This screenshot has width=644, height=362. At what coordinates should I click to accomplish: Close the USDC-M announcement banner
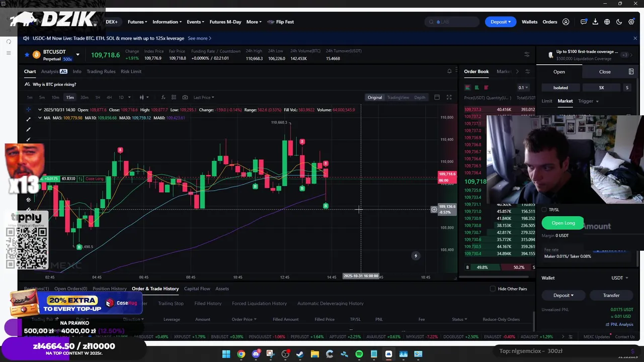point(635,38)
